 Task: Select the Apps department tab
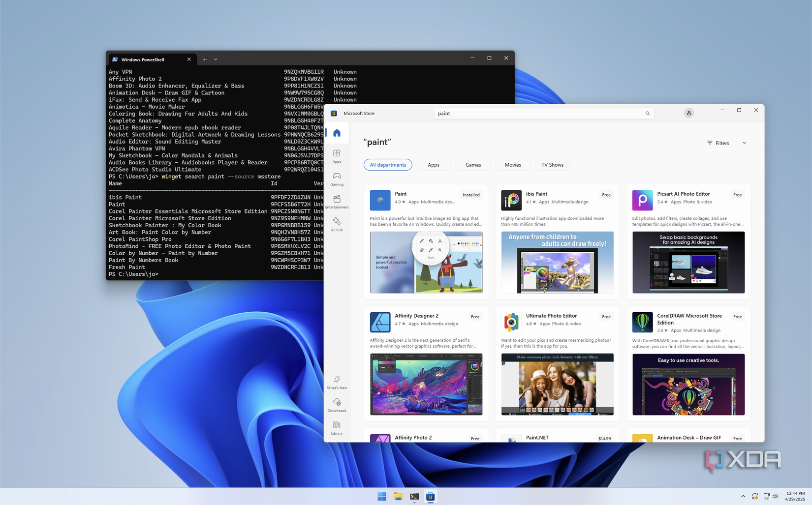[x=433, y=165]
